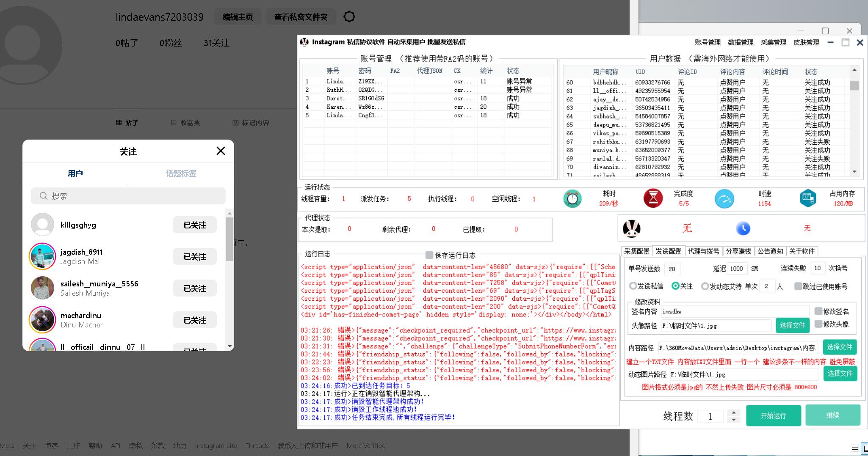The image size is (868, 456).
Task: Select the 发送私信 radio button
Action: (x=633, y=286)
